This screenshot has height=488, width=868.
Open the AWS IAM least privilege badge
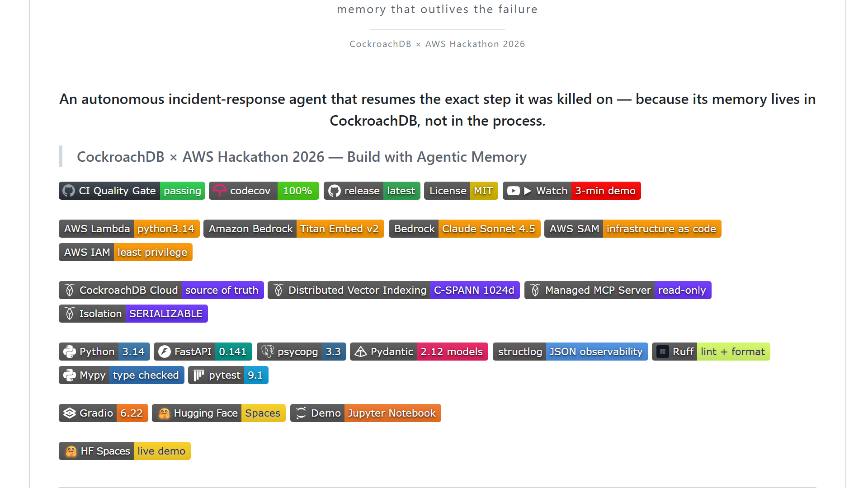click(126, 252)
